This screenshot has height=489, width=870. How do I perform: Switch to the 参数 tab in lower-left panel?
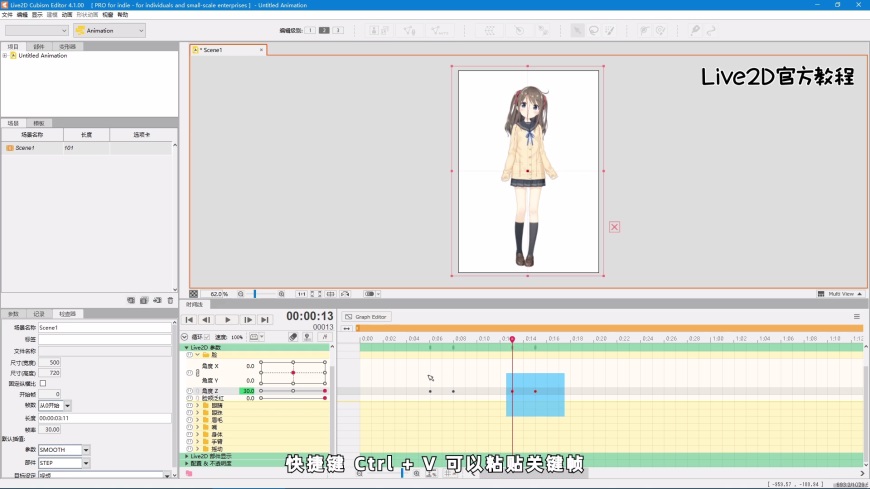(x=13, y=314)
